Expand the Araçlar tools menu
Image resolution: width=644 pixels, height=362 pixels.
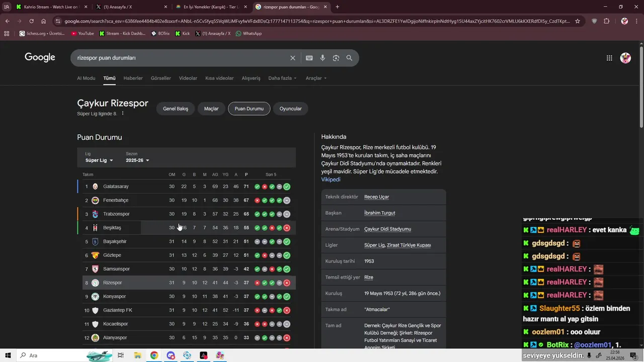[316, 78]
